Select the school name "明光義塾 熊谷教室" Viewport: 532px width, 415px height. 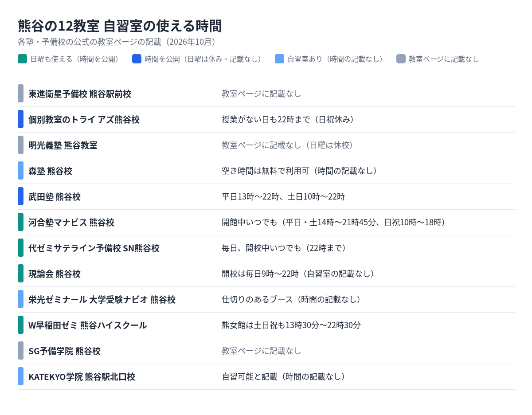tap(63, 145)
